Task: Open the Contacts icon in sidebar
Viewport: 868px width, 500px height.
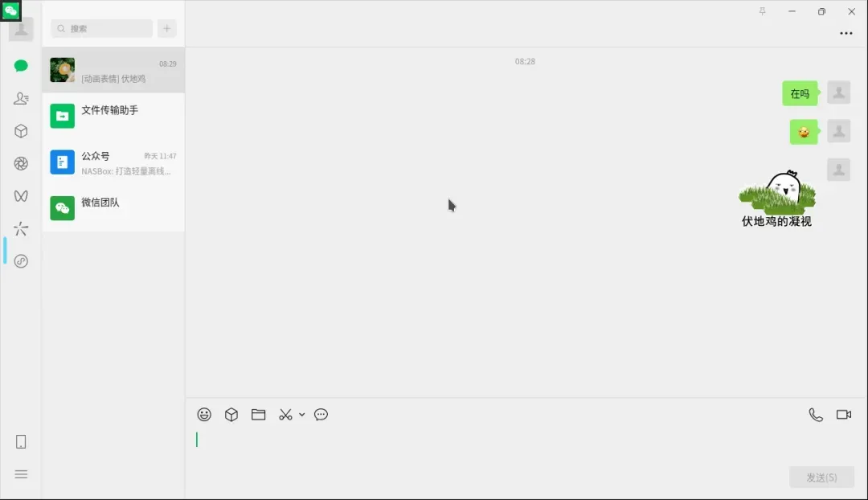Action: click(x=21, y=99)
